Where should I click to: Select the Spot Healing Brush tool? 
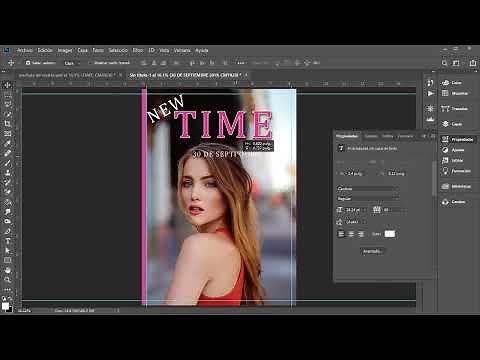point(7,153)
